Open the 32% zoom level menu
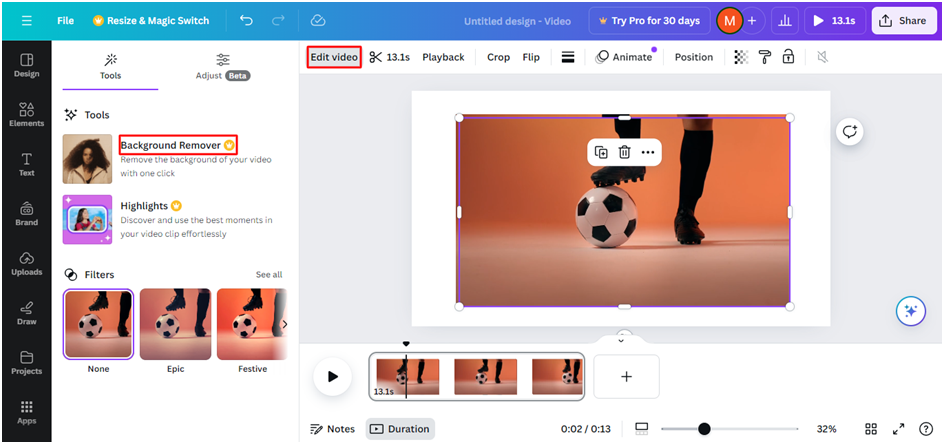Image resolution: width=944 pixels, height=444 pixels. tap(826, 429)
